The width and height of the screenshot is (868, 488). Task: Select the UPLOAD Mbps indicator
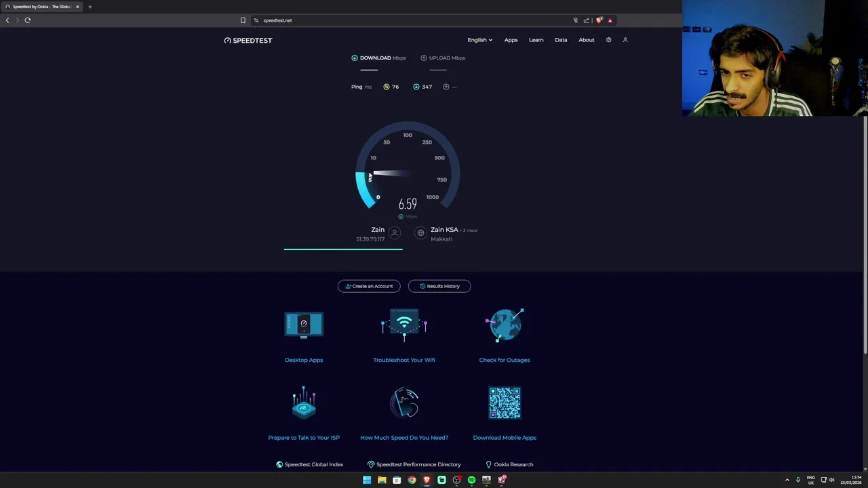pos(443,58)
